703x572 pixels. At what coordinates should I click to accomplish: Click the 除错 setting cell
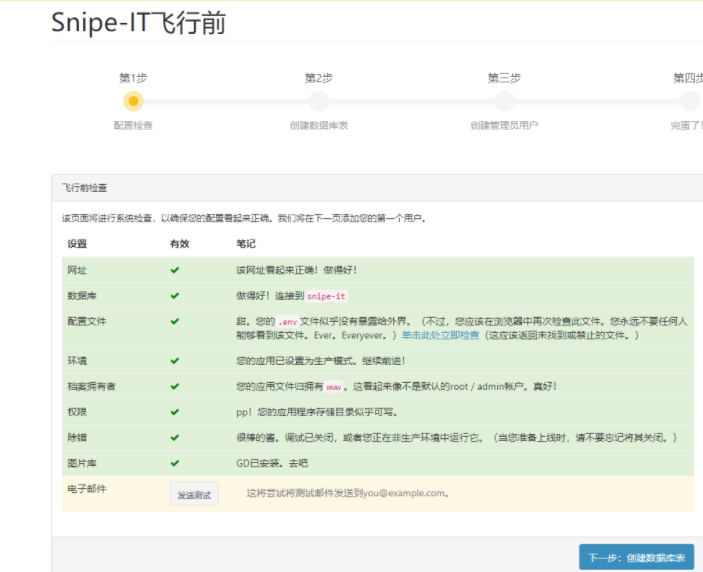point(77,437)
